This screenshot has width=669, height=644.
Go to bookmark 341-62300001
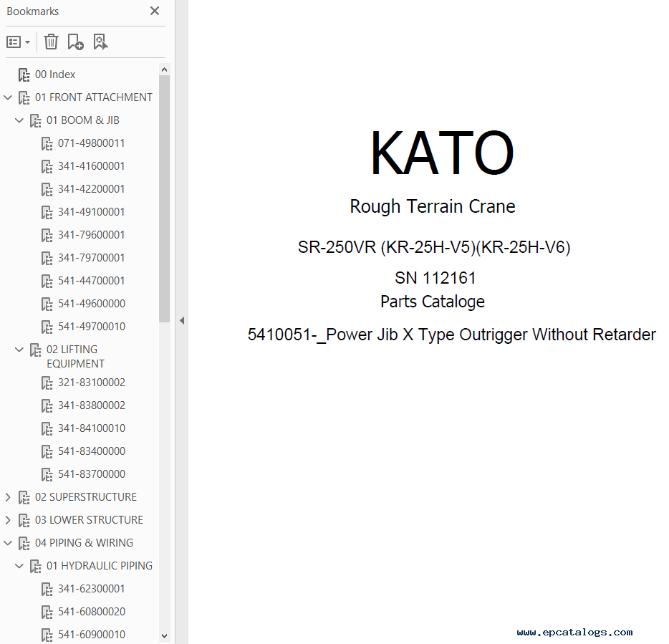[x=91, y=589]
